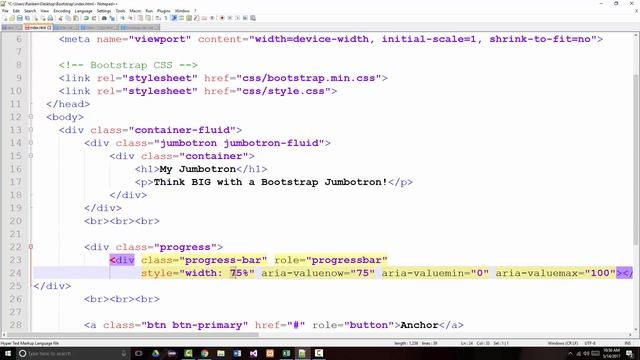
Task: Open the Search menu
Action: pos(30,11)
